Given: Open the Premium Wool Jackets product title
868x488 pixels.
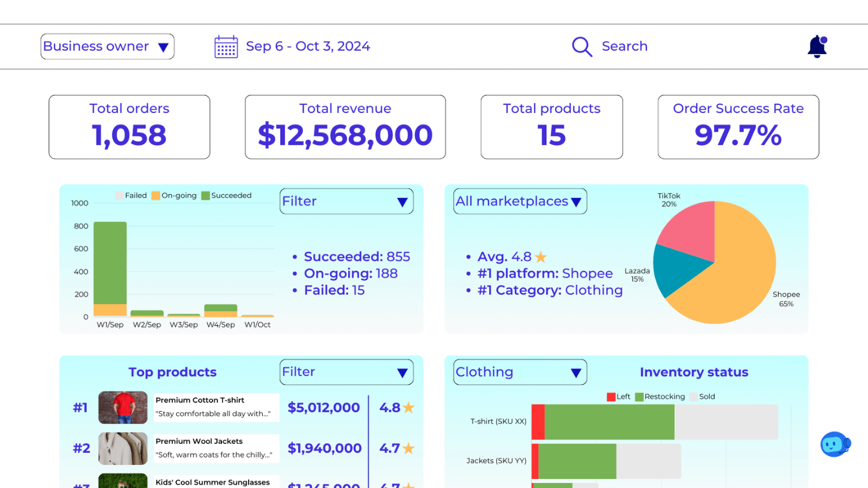Looking at the screenshot, I should click(199, 441).
